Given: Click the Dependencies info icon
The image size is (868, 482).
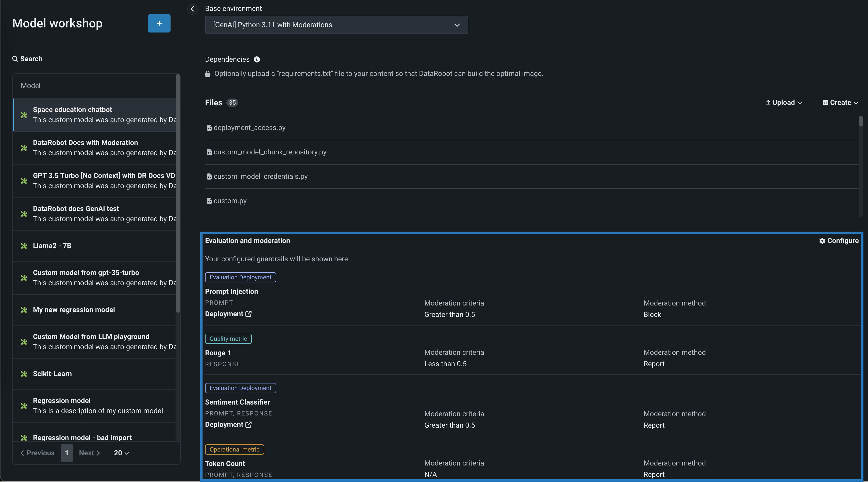Looking at the screenshot, I should [x=257, y=60].
